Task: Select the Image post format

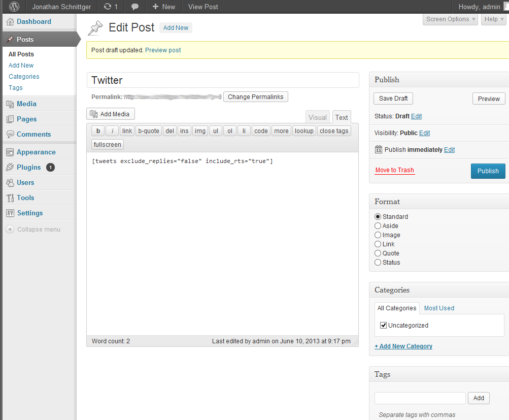Action: pos(378,235)
